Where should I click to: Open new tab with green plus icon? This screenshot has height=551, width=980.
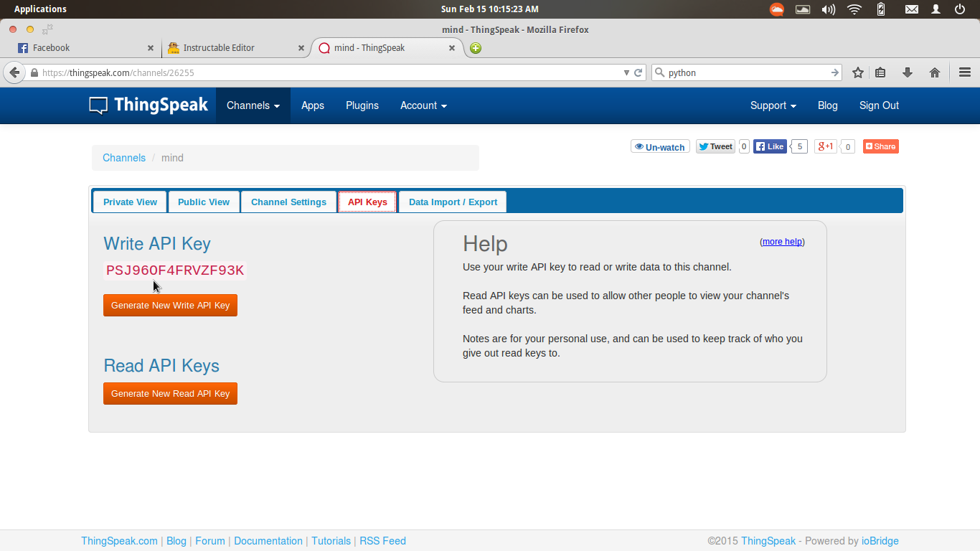tap(476, 48)
